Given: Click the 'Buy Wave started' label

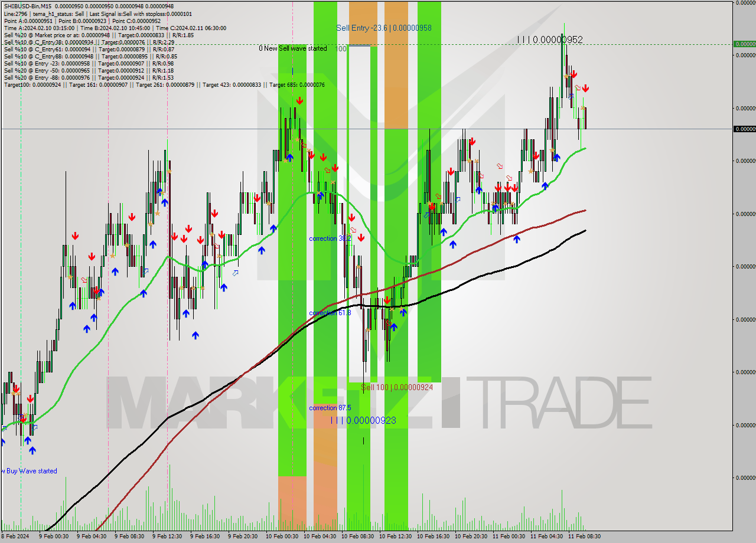Looking at the screenshot, I should [x=31, y=471].
